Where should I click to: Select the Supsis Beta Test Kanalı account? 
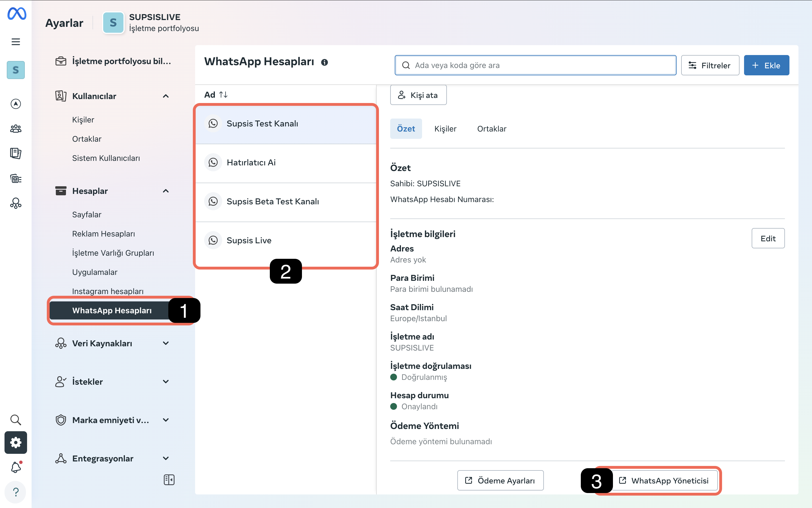tap(286, 203)
